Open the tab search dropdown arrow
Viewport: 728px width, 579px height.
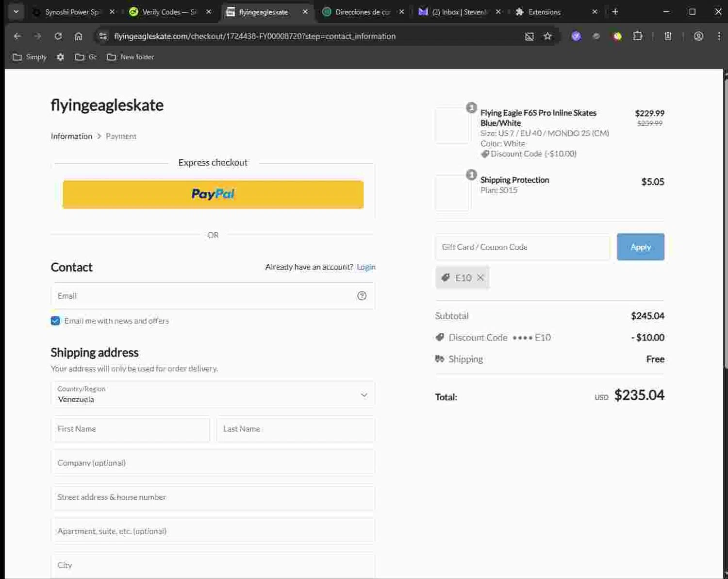pos(16,12)
